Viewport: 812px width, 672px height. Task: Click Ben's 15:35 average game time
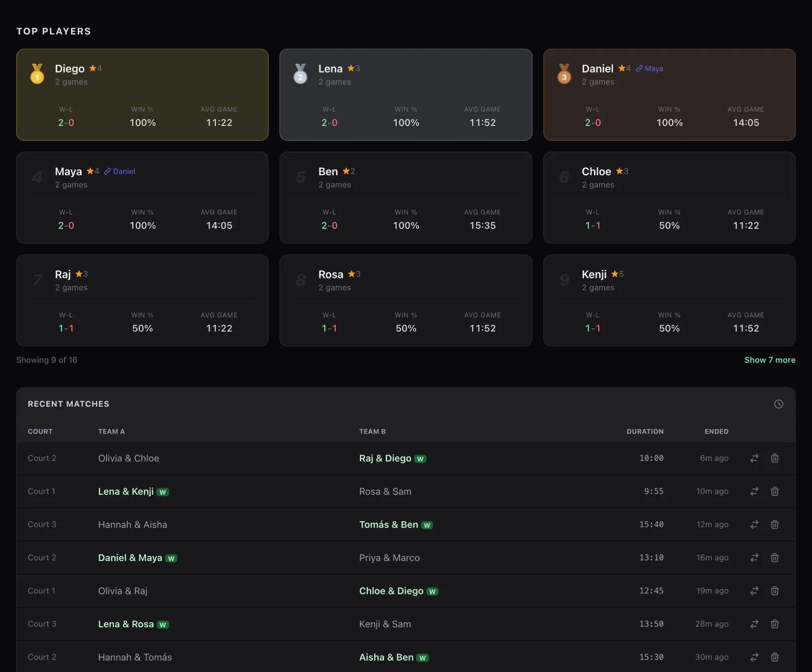click(483, 225)
